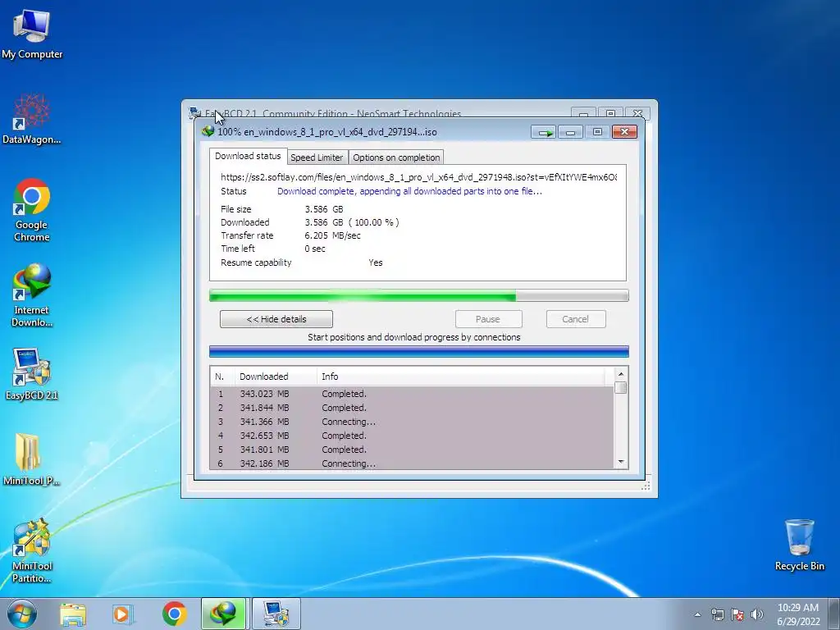Click the Pause button
This screenshot has width=840, height=630.
coord(488,319)
